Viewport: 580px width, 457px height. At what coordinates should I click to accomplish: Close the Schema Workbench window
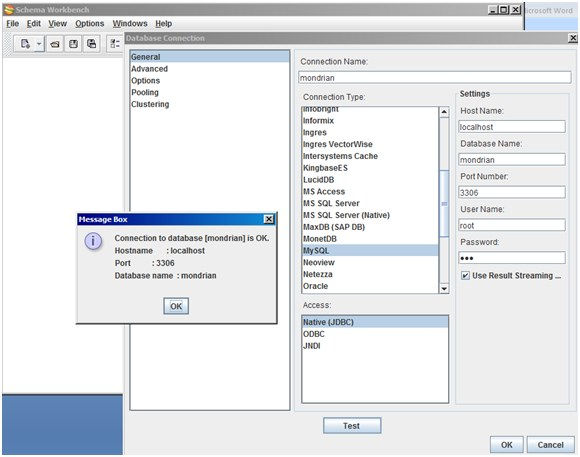[516, 10]
